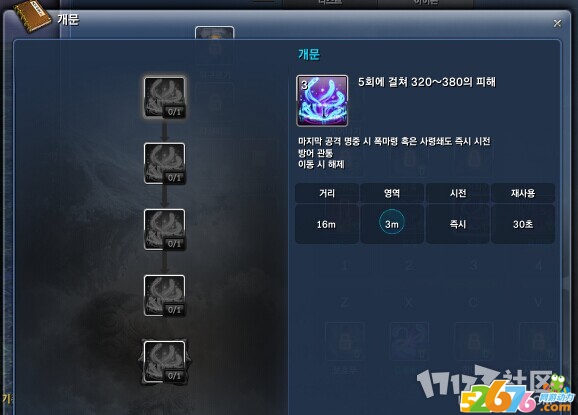Click the 3m area range circle
This screenshot has width=578, height=415.
pos(391,222)
